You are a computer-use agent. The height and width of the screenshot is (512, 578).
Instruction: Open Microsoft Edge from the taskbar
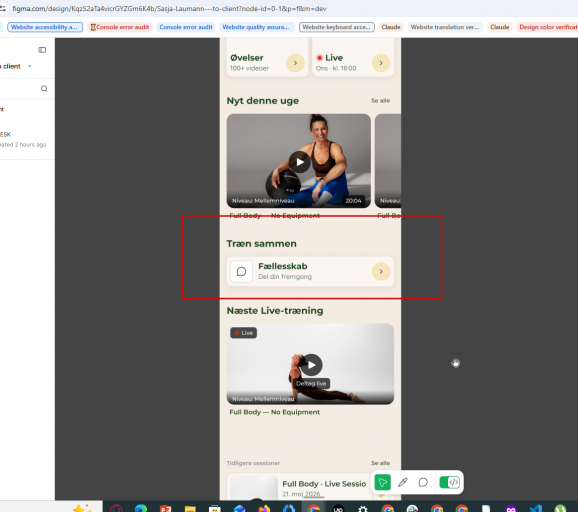[x=141, y=508]
